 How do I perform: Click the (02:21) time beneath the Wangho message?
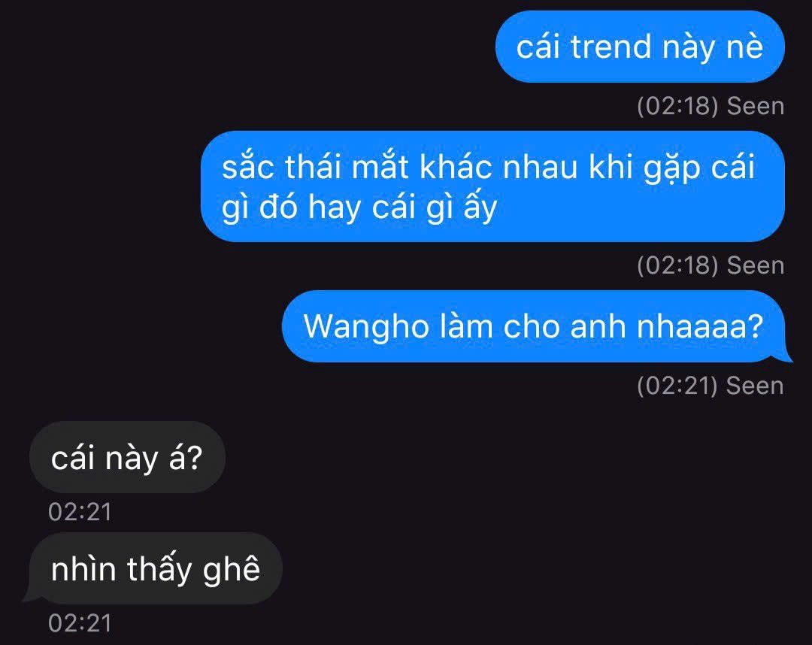tap(677, 386)
